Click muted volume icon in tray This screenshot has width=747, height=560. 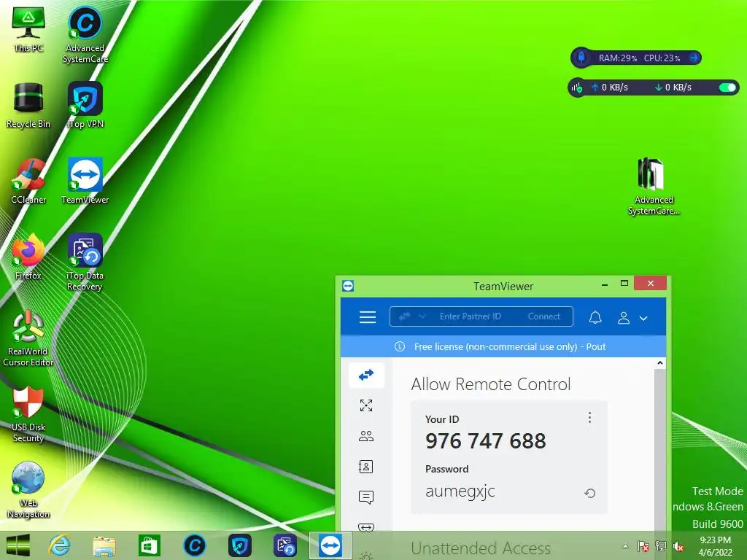point(679,546)
